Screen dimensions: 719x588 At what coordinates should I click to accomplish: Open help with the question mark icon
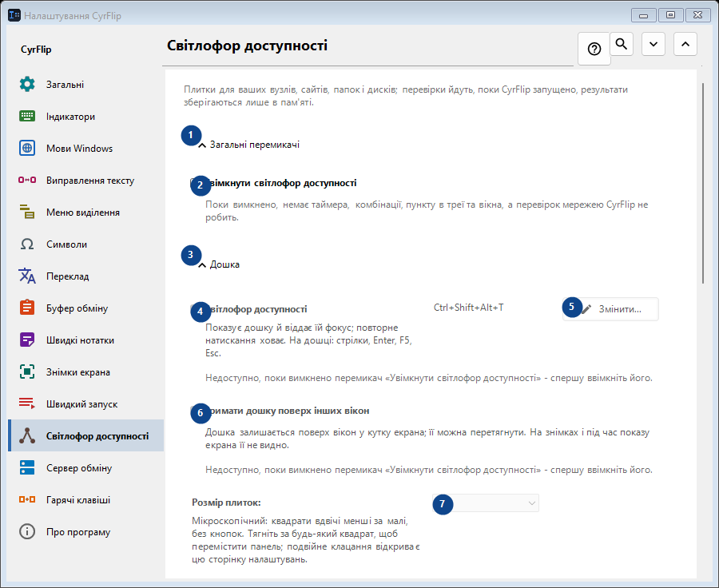(594, 49)
